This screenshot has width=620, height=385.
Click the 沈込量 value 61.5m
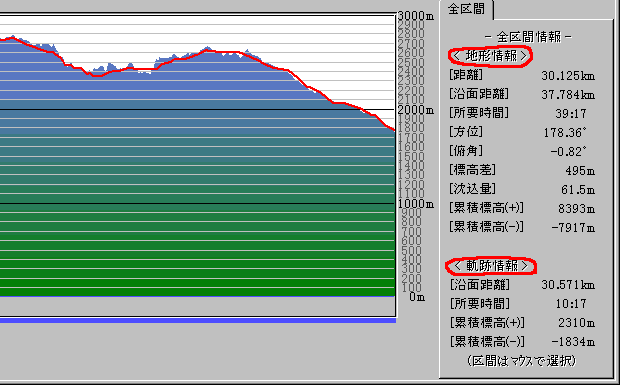578,189
